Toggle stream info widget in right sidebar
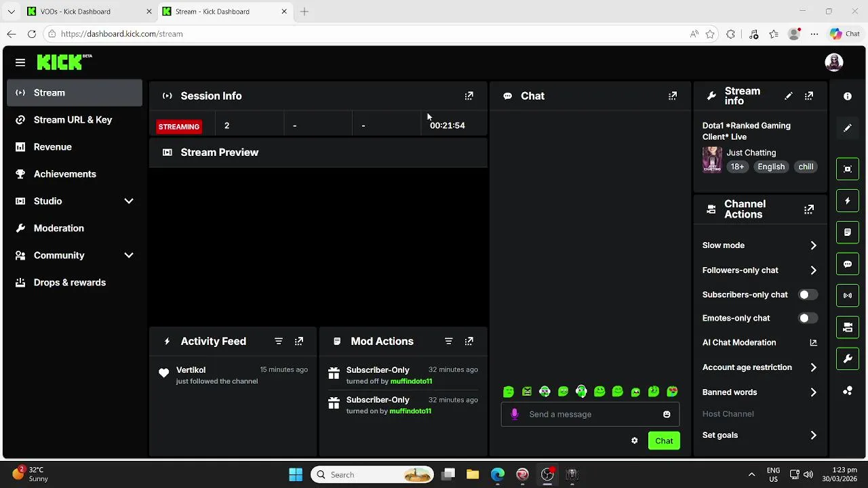Viewport: 868px width, 488px height. point(847,327)
